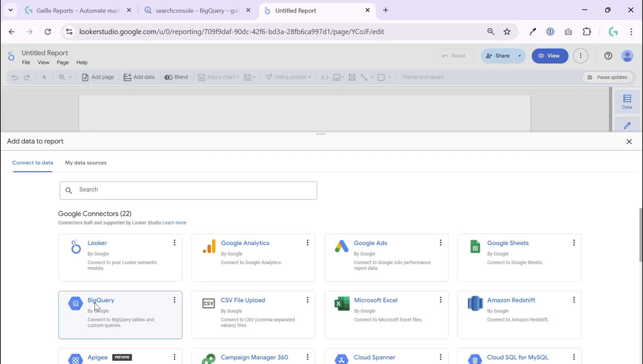This screenshot has width=643, height=364.
Task: Select the BigQuery connector card
Action: [120, 315]
